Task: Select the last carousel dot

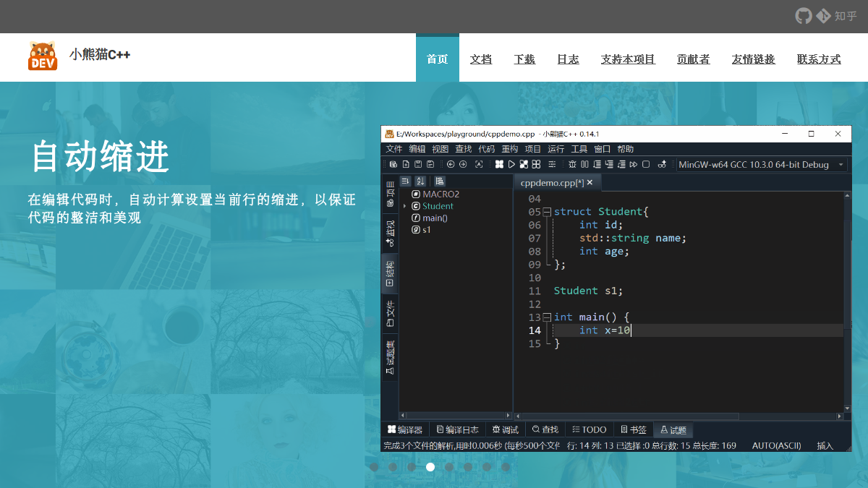Action: coord(506,467)
